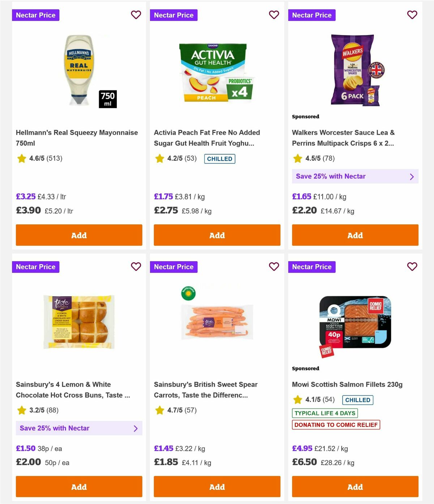Viewport: 434px width, 504px height.
Task: Click the DONATING TO COMIC RELIEF label
Action: click(336, 425)
